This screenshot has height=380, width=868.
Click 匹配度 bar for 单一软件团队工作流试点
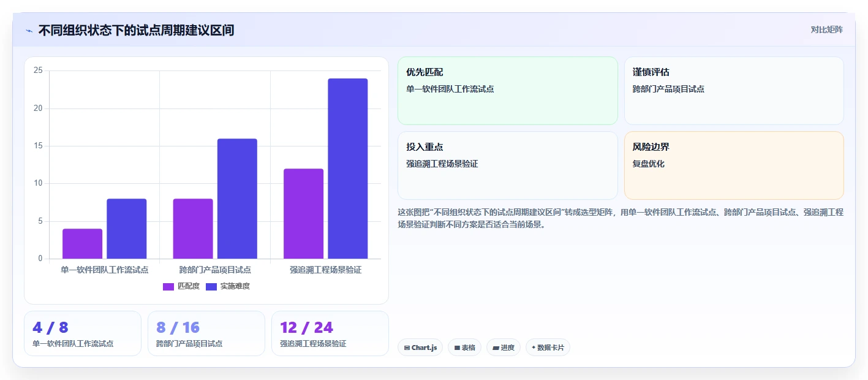click(82, 244)
